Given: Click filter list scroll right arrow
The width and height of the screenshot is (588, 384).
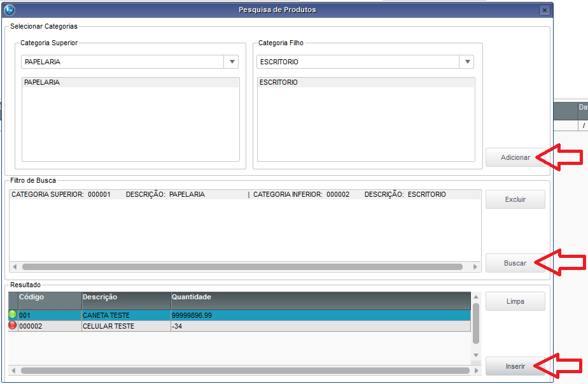Looking at the screenshot, I should pos(475,267).
